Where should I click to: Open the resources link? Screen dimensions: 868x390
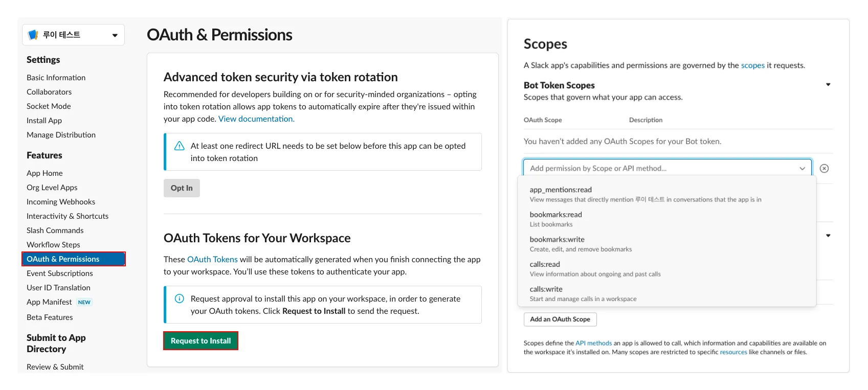point(733,352)
